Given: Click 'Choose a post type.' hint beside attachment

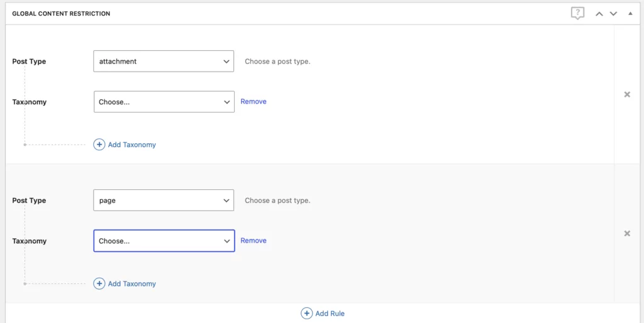Looking at the screenshot, I should click(x=277, y=62).
